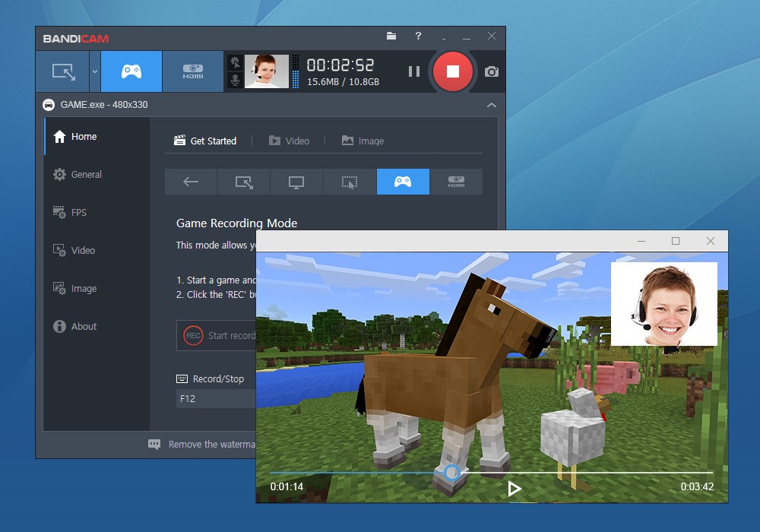The image size is (760, 532).
Task: Take a screenshot using the camera icon
Action: (490, 71)
